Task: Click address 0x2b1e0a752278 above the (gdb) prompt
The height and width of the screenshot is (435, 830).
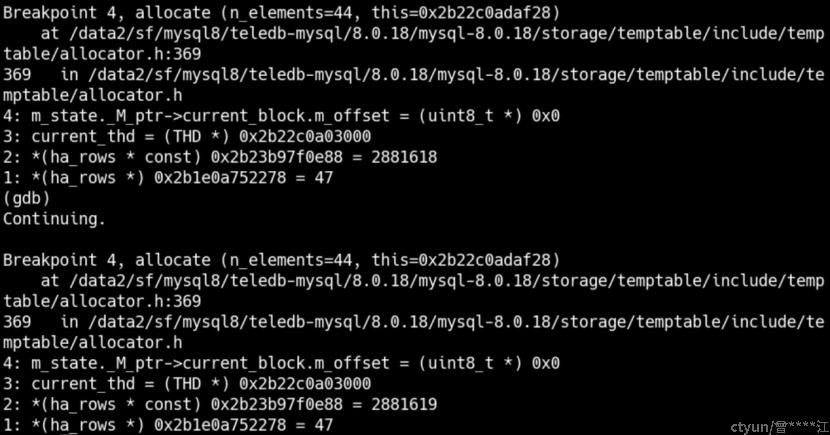Action: (x=220, y=178)
